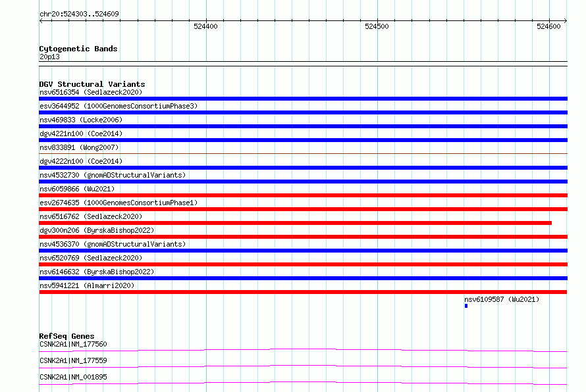Click the dgv4222n100 (Coe2014) label

pyautogui.click(x=81, y=161)
